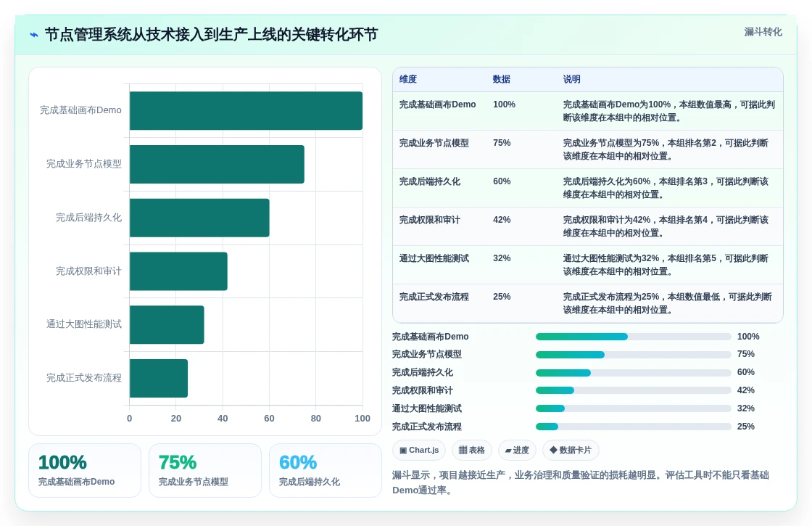This screenshot has height=526, width=812.
Task: Click the 完成权限和审计 table row label
Action: 430,220
